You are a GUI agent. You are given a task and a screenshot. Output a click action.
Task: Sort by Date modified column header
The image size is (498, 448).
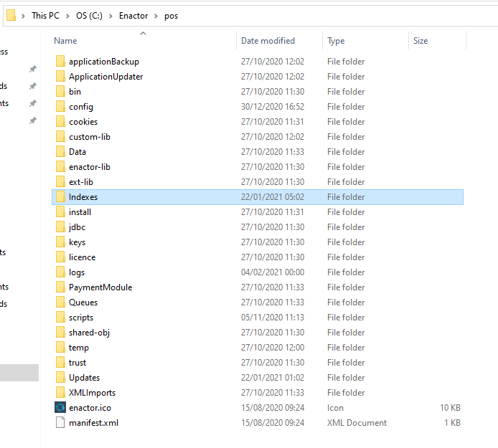click(x=268, y=41)
